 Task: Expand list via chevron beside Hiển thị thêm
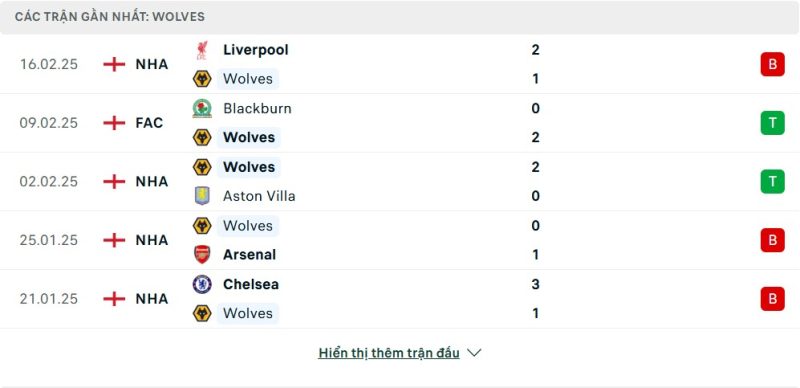point(474,353)
